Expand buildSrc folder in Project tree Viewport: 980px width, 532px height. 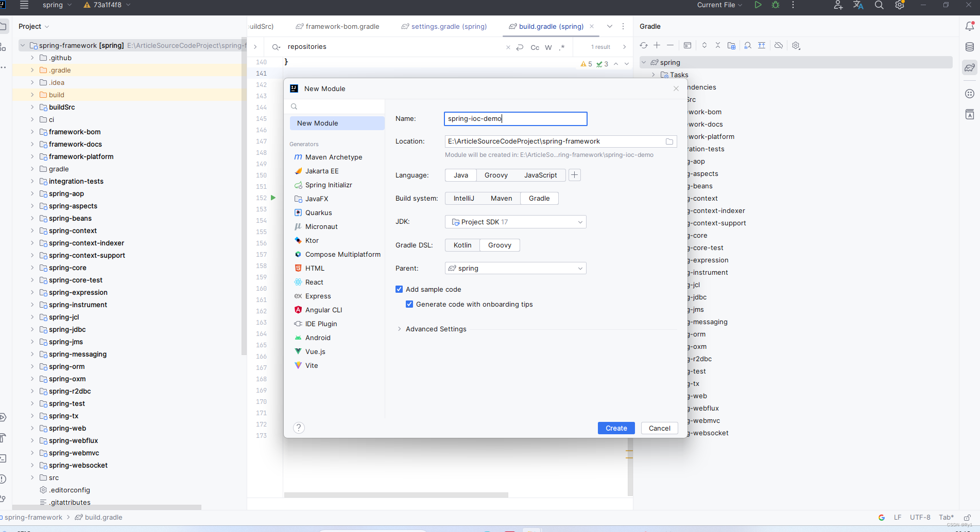pos(32,108)
